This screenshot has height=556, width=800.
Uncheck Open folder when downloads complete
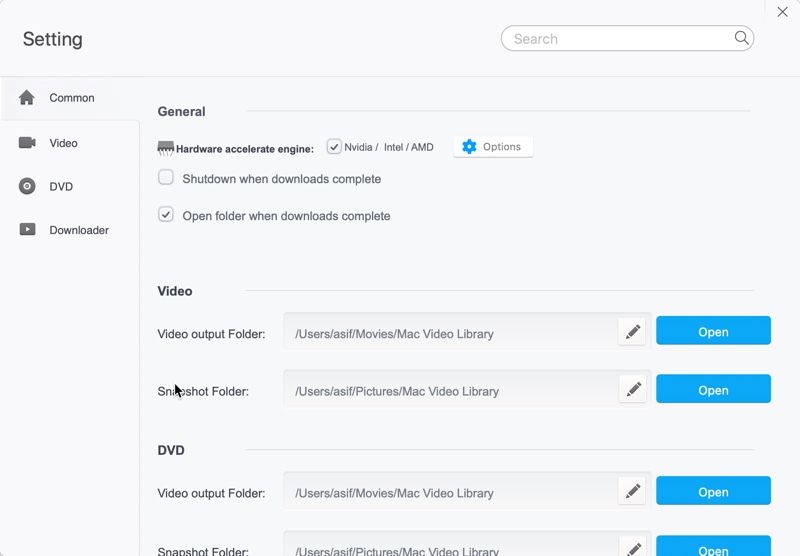click(x=166, y=215)
